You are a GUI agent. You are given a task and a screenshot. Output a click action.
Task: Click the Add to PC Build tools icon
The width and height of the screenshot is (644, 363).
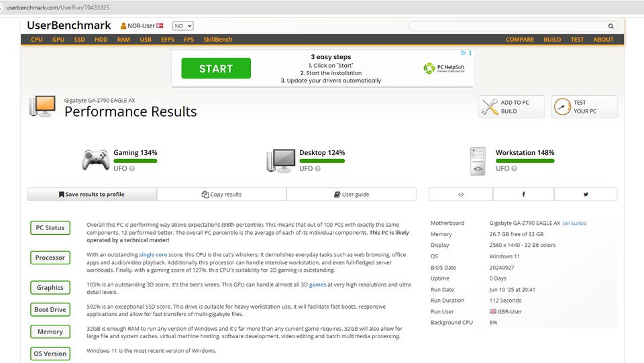(x=489, y=107)
